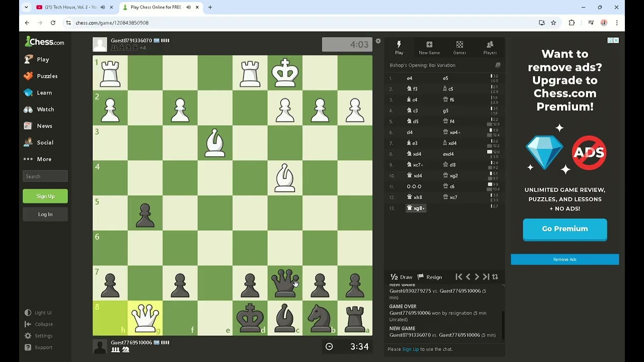This screenshot has height=362, width=644.
Task: Open News from the left sidebar
Action: (x=38, y=126)
